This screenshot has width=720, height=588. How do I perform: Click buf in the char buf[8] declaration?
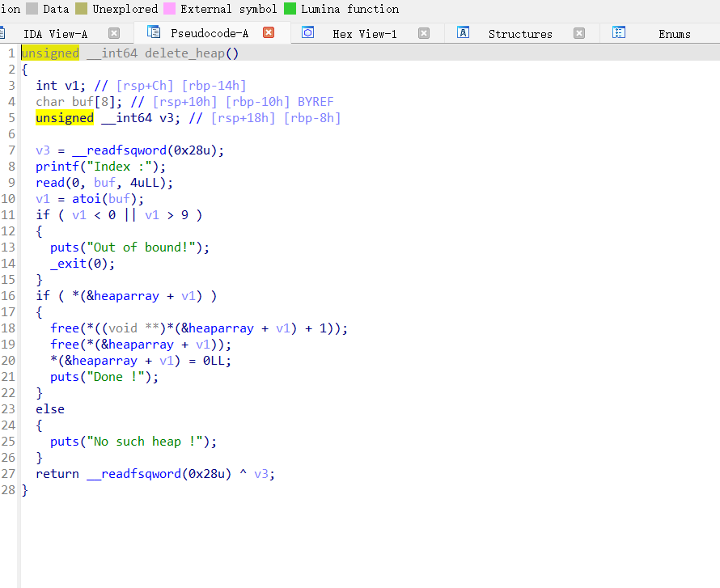(x=83, y=102)
